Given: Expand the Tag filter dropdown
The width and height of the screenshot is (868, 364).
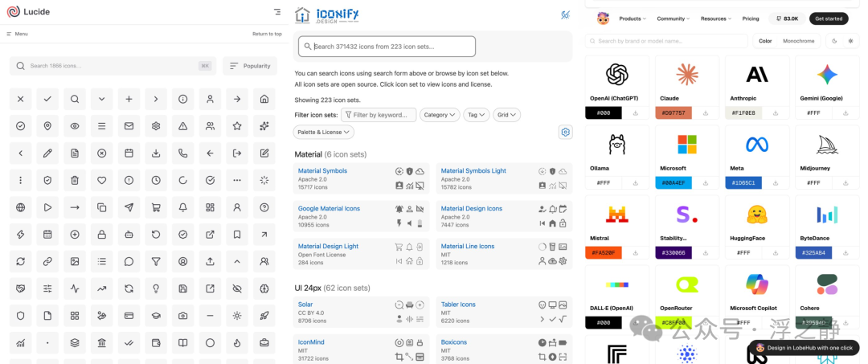Looking at the screenshot, I should [x=477, y=115].
